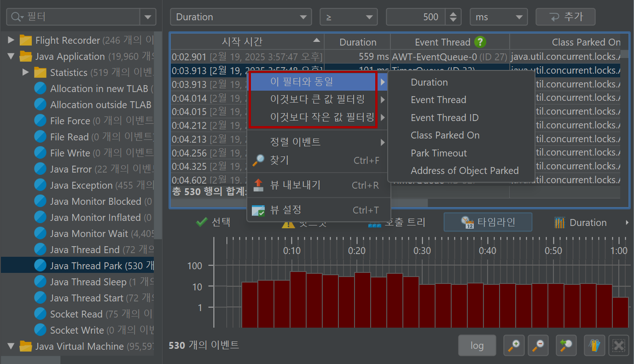Click the green help icon beside Event Thread
This screenshot has width=634, height=364.
pyautogui.click(x=480, y=42)
